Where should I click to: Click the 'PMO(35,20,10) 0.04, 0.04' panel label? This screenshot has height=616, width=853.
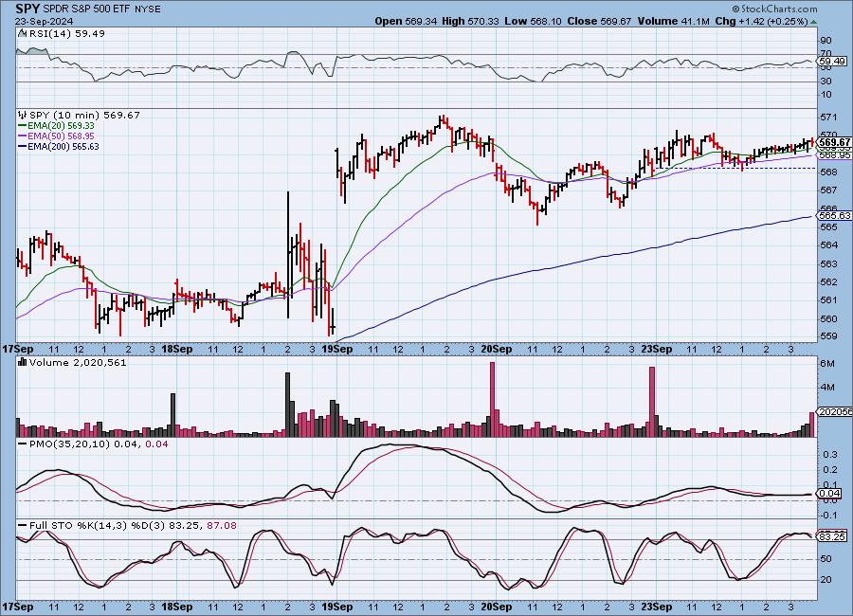tap(99, 444)
